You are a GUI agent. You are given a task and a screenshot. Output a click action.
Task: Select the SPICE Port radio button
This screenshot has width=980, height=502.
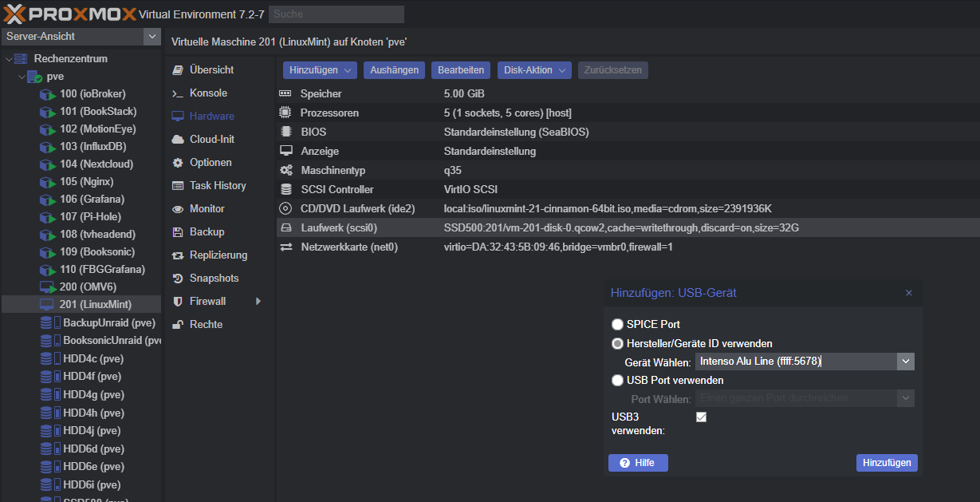[x=617, y=324]
